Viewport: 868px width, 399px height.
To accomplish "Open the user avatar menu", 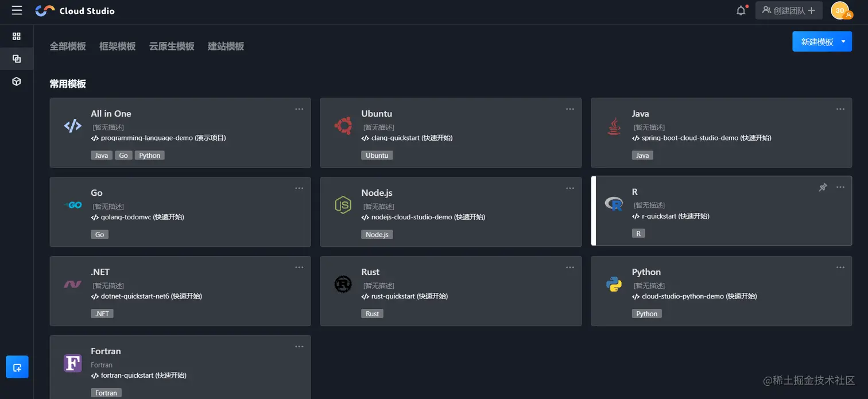I will (x=840, y=10).
